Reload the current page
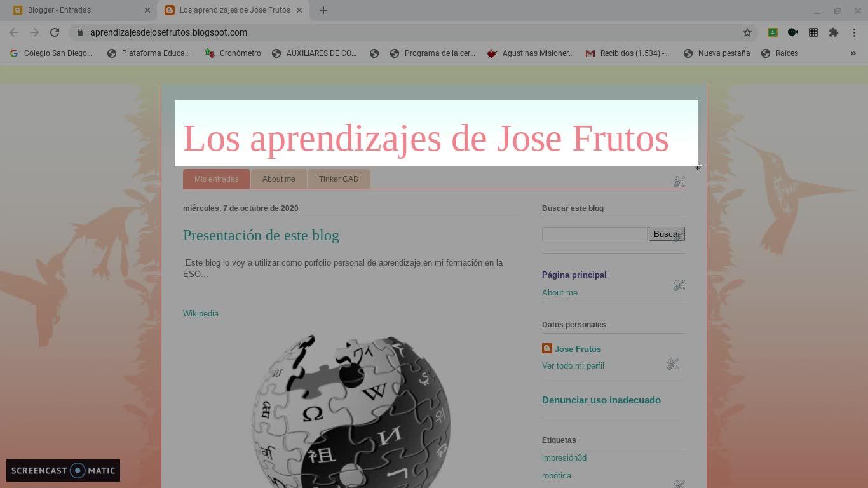The height and width of the screenshot is (488, 868). [55, 32]
